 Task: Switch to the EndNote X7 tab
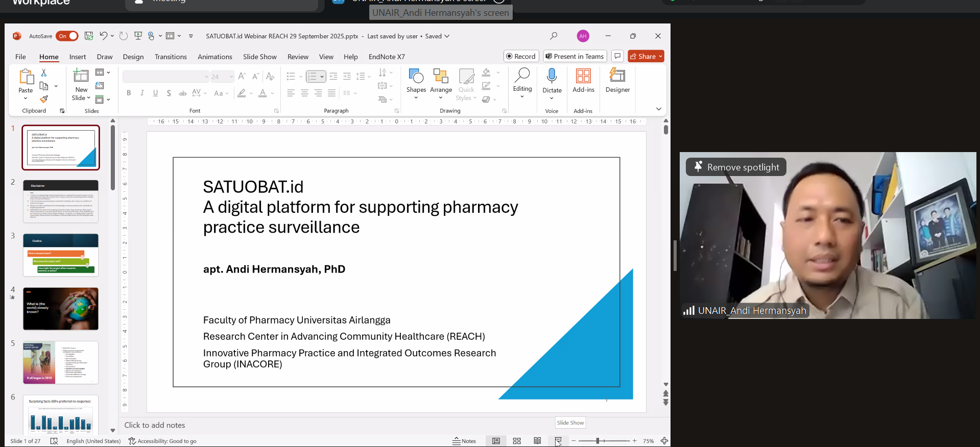(x=387, y=57)
